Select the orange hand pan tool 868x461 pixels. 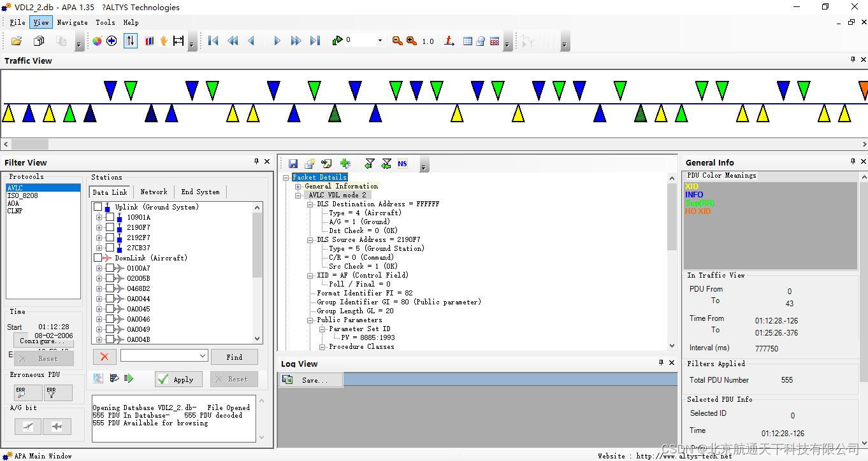tap(164, 41)
